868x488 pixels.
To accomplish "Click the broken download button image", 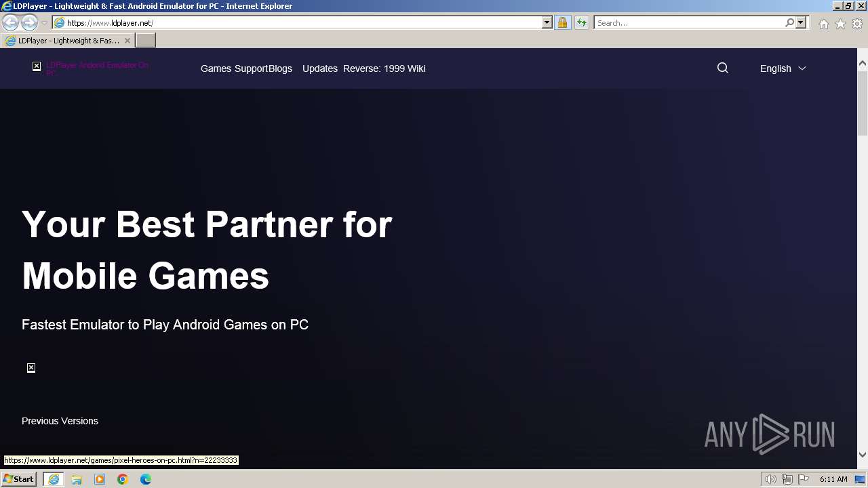I will [31, 367].
